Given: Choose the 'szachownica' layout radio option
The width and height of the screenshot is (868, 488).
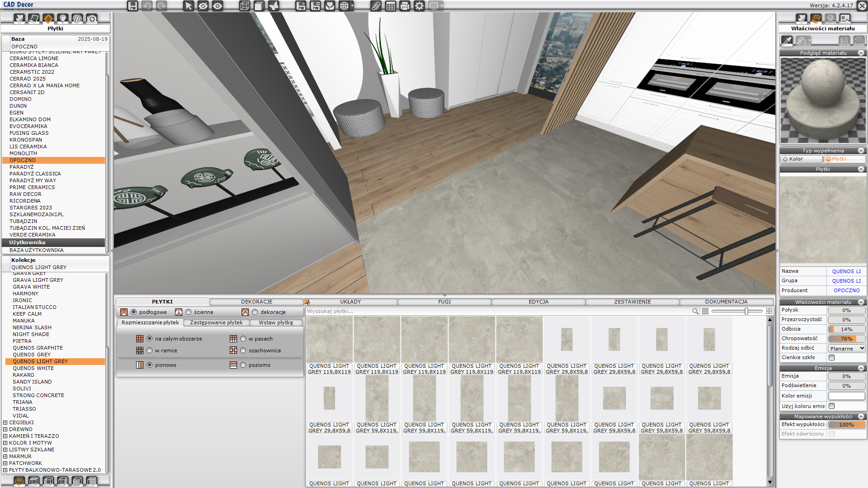Looking at the screenshot, I should tap(243, 351).
